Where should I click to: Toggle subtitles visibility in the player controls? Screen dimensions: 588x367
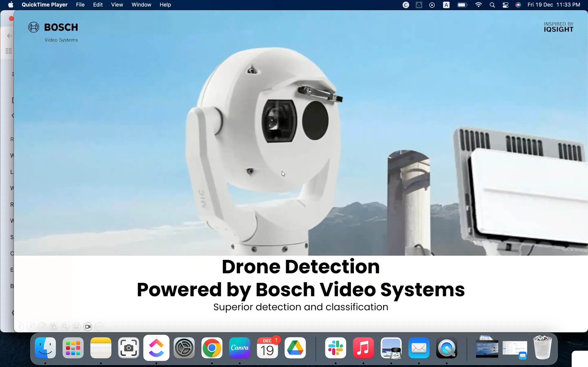pyautogui.click(x=76, y=327)
